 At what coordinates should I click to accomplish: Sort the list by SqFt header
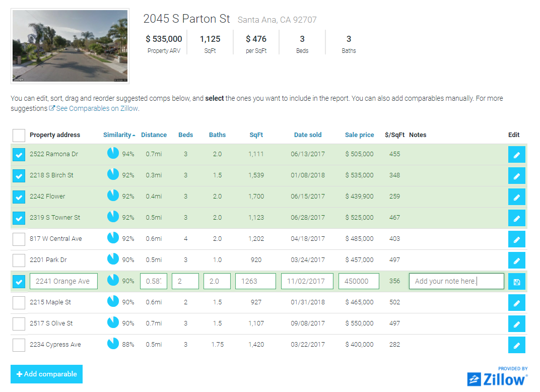tap(256, 135)
